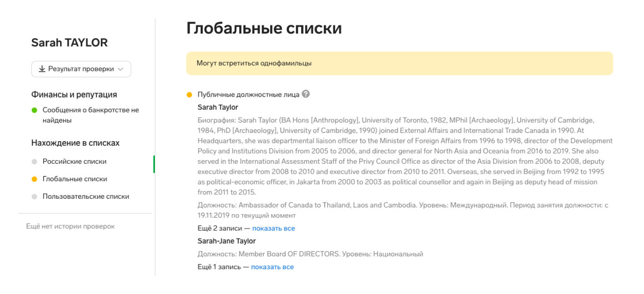Screen dimensions: 644x294
Task: Click the bold Sarah Taylor entry name
Action: [x=218, y=108]
